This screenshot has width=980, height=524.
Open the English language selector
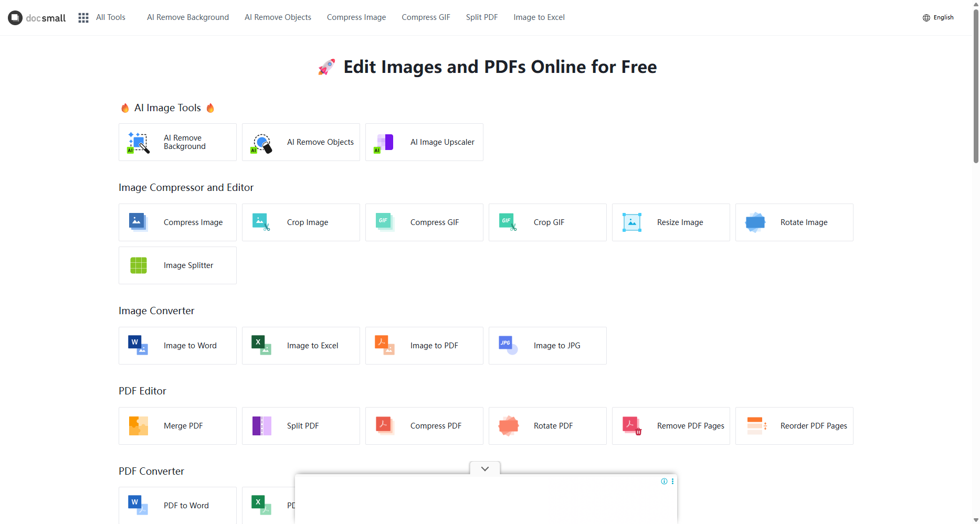click(x=939, y=18)
